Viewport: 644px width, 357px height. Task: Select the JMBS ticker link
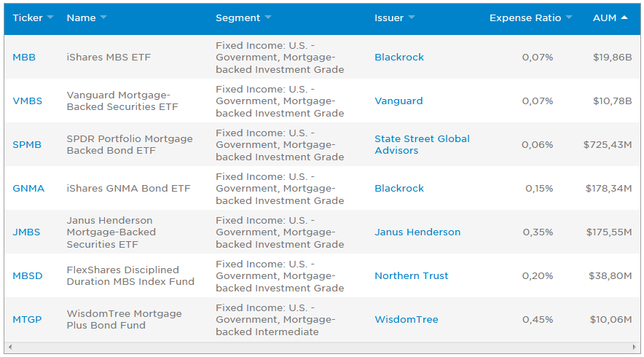26,232
